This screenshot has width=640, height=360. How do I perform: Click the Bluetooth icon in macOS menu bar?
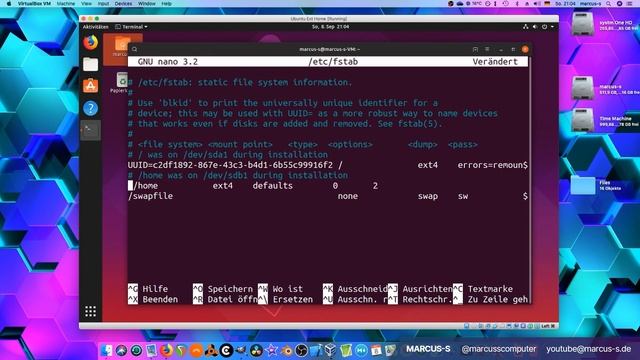coord(517,4)
